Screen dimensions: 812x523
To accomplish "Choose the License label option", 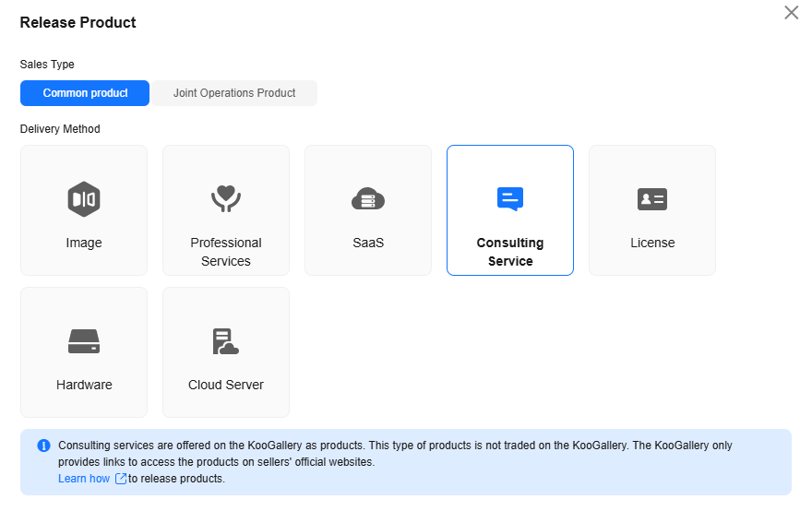I will (652, 243).
